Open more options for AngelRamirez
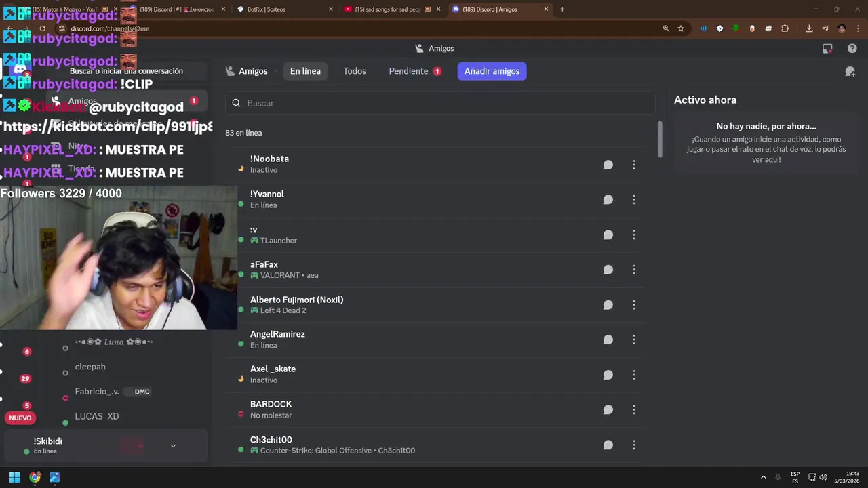 634,340
